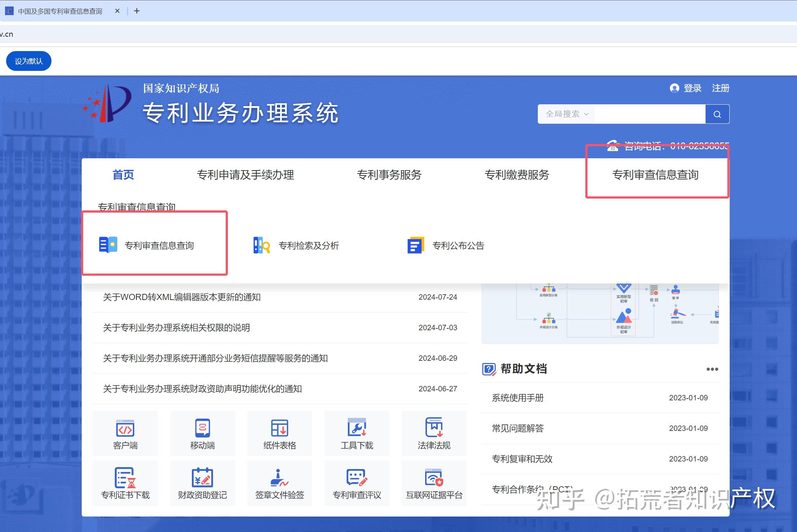Viewport: 797px width, 532px height.
Task: Click the date 2024-06-29
Action: click(438, 358)
